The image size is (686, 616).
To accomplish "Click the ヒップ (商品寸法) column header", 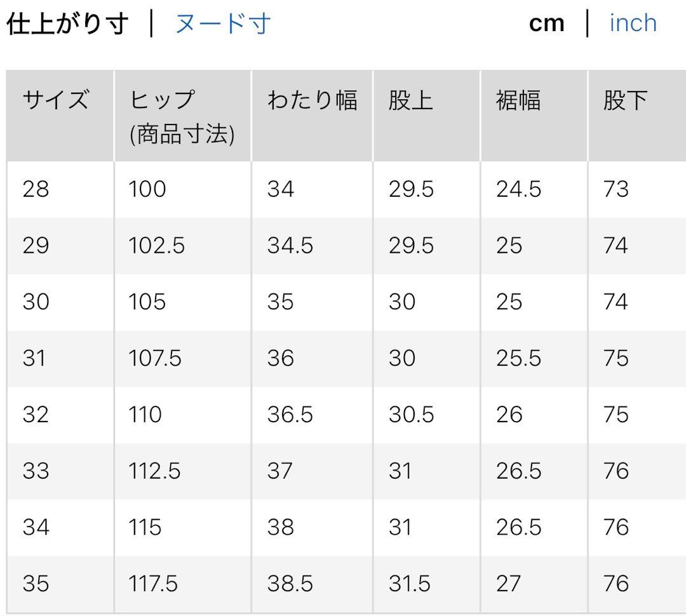I will pos(183,116).
